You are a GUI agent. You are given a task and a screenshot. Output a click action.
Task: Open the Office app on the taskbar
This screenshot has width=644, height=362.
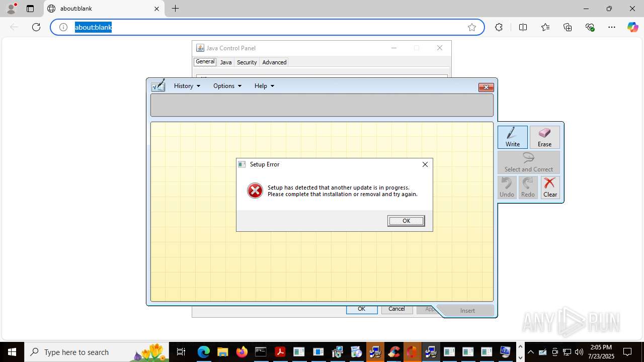[413, 352]
